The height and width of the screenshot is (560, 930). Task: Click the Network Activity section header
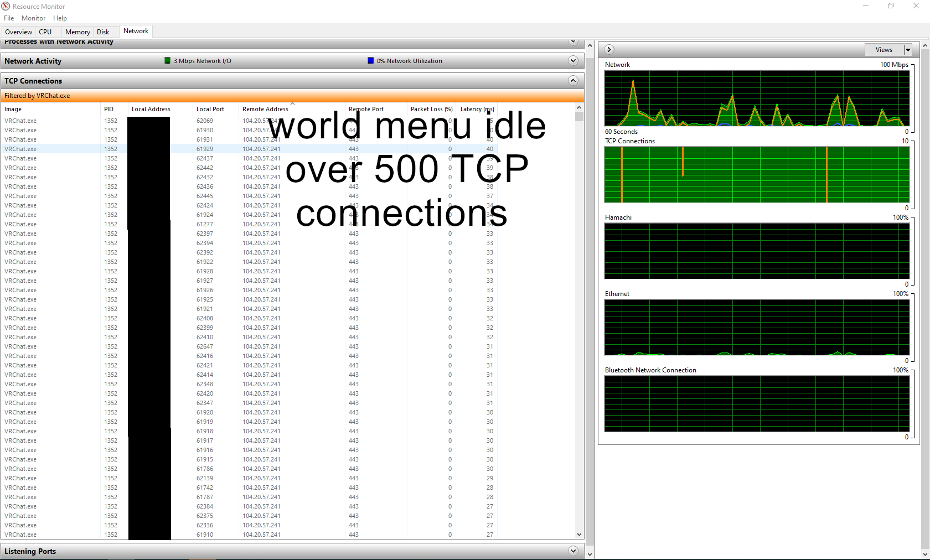coord(292,61)
